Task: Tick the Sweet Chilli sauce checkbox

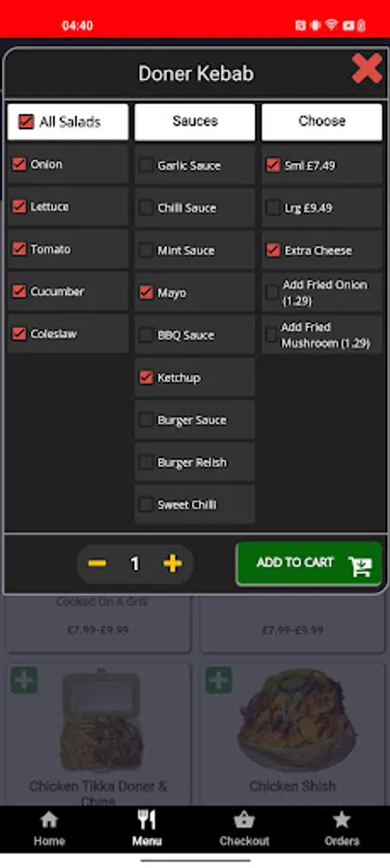Action: pyautogui.click(x=147, y=504)
